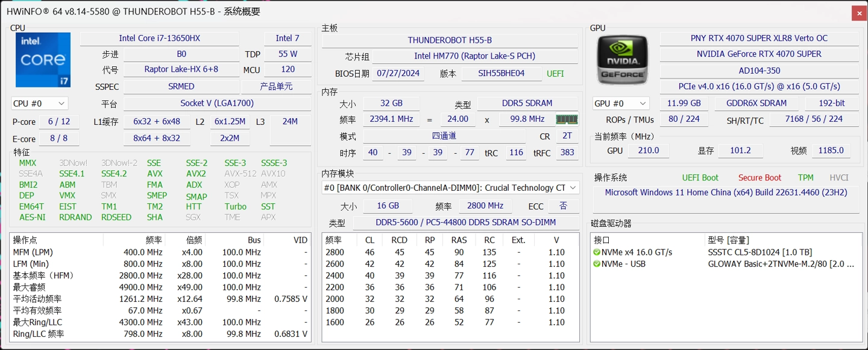Select the SSSTC CL5-8D1024 drive entry
Viewport: 868px width, 350px height.
tap(759, 252)
